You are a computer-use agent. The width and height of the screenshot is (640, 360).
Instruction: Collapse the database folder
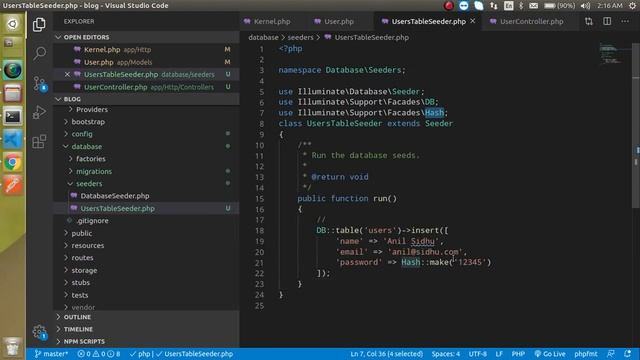87,147
